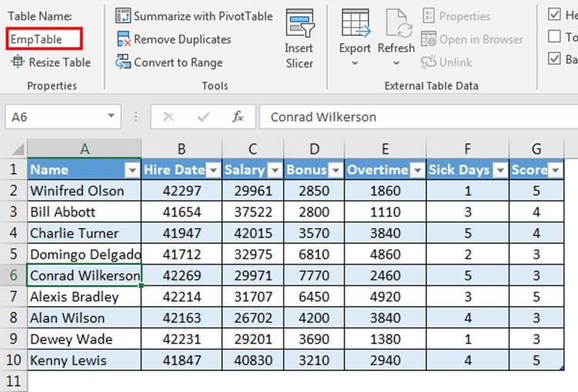Image resolution: width=578 pixels, height=392 pixels.
Task: Click bonus cell 6810
Action: pos(314,254)
